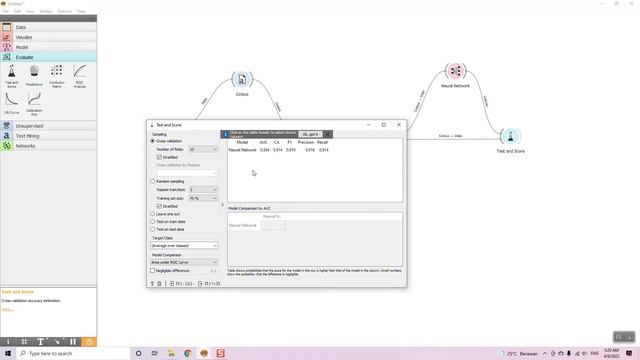Image resolution: width=640 pixels, height=360 pixels.
Task: Click the input data summary icon
Action: point(172,283)
